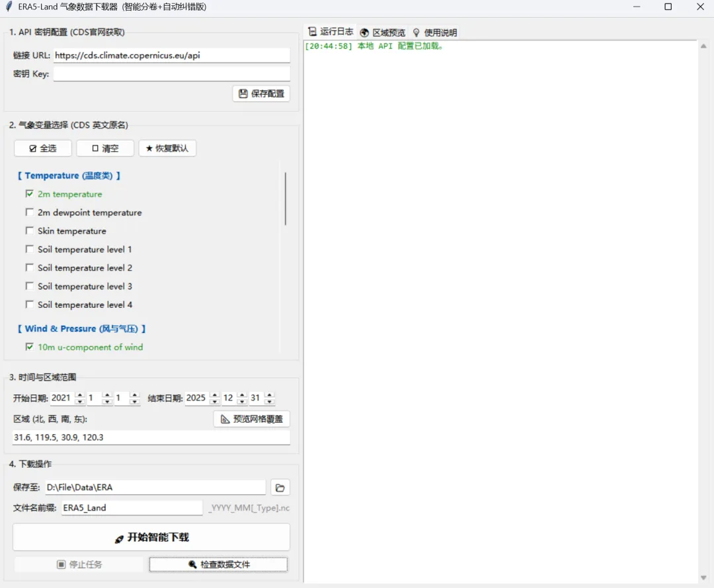Click the region coordinates input field
The image size is (714, 588).
[x=151, y=437]
